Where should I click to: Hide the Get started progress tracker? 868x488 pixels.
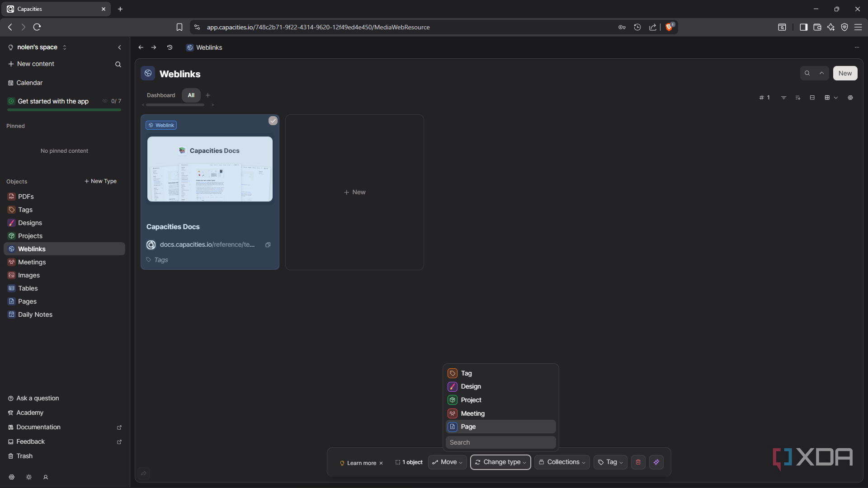tap(105, 101)
